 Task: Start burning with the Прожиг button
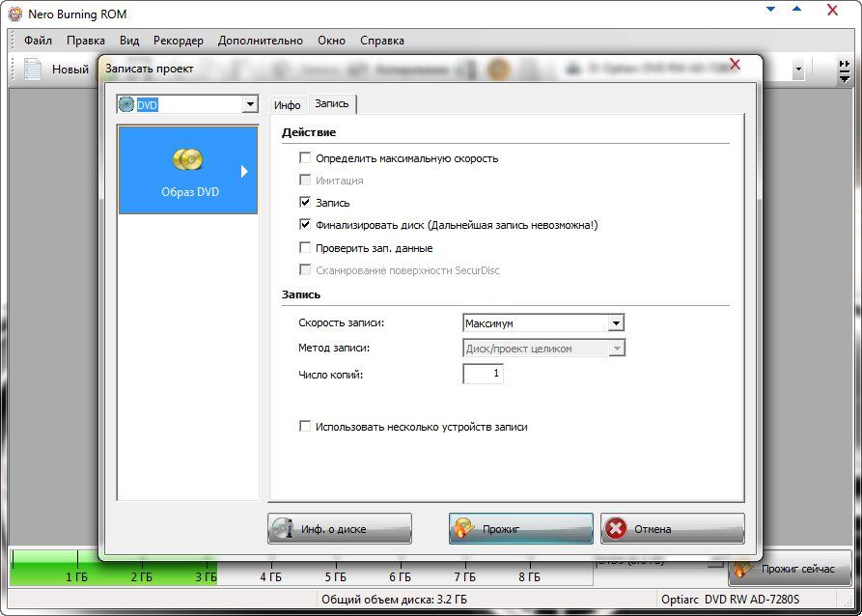[520, 528]
